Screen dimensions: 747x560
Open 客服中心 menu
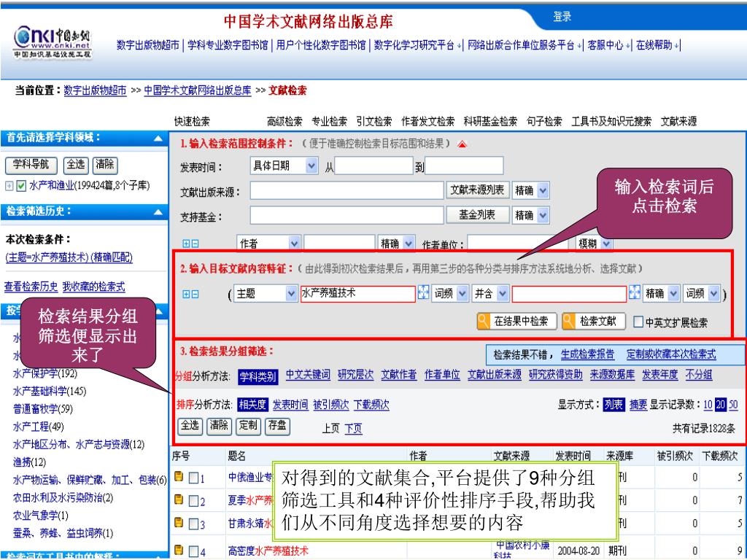(608, 45)
